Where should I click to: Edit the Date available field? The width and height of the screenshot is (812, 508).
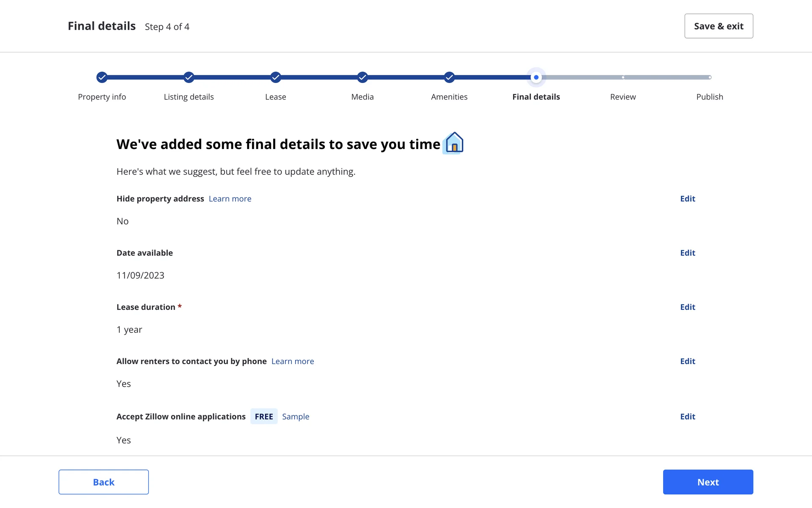click(688, 253)
